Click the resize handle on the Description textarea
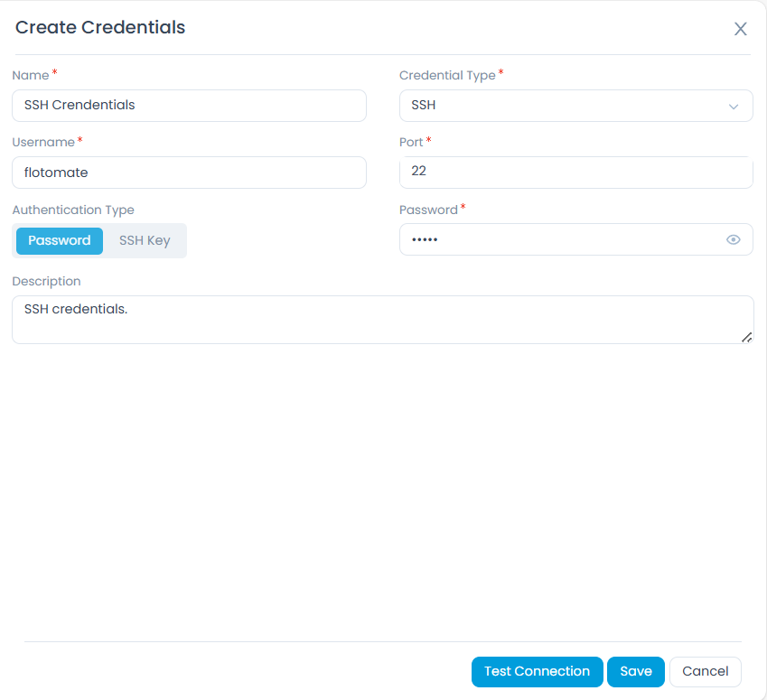The image size is (767, 700). point(746,336)
